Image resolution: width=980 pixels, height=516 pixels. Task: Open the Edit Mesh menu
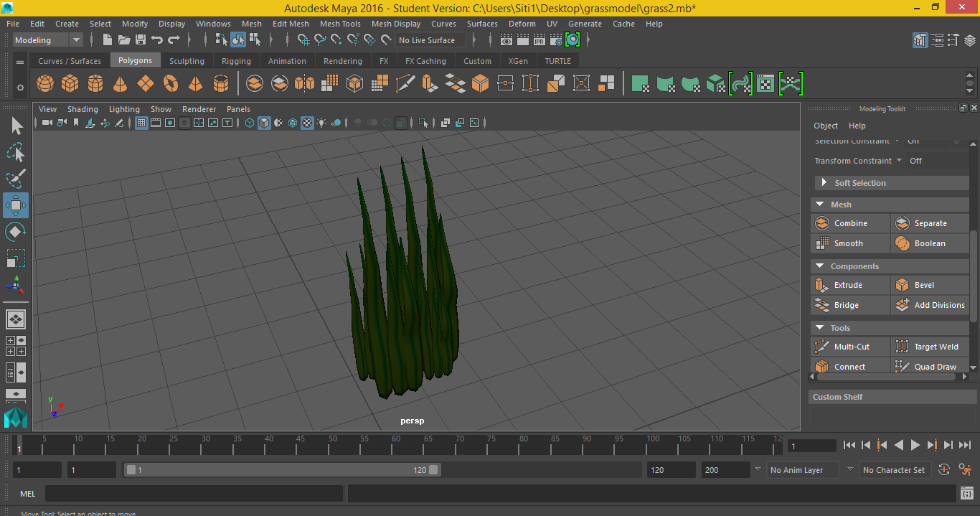(x=291, y=24)
